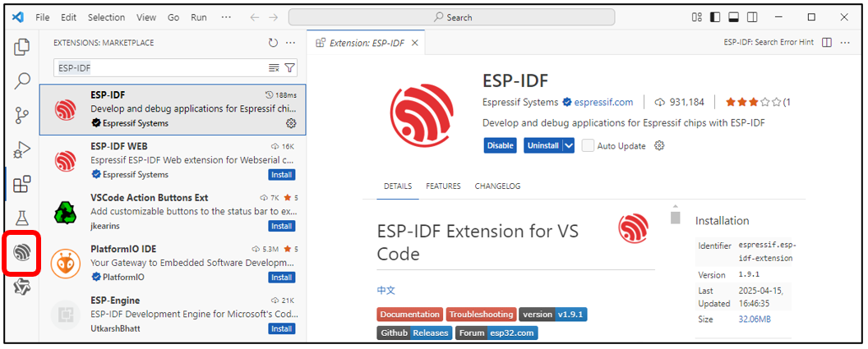Click the Espressif Systems publisher name in header

click(x=520, y=103)
